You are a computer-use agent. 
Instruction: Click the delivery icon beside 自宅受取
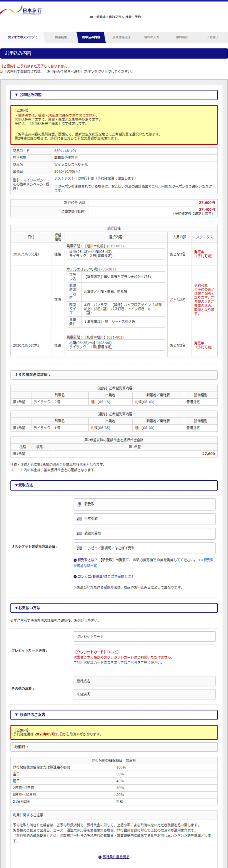tap(79, 519)
